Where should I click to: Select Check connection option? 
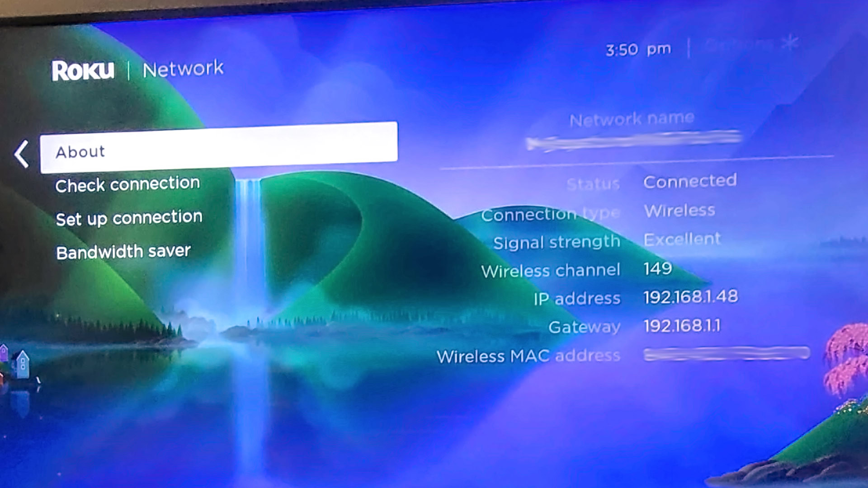127,184
